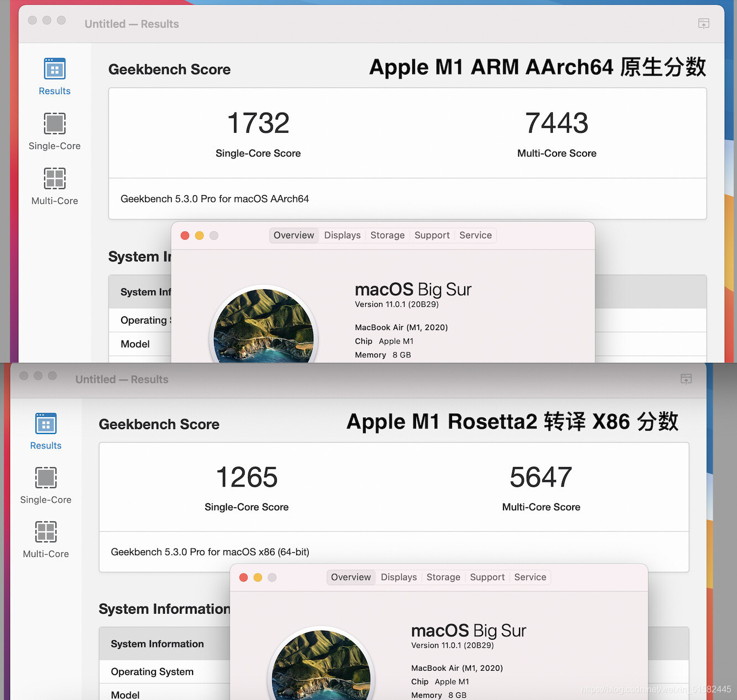Click 'Untitled — Results' title of top window
Image resolution: width=737 pixels, height=700 pixels.
coord(132,24)
